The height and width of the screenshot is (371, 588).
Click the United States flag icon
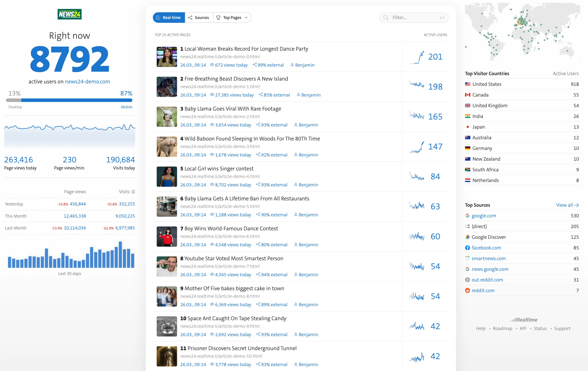point(467,84)
